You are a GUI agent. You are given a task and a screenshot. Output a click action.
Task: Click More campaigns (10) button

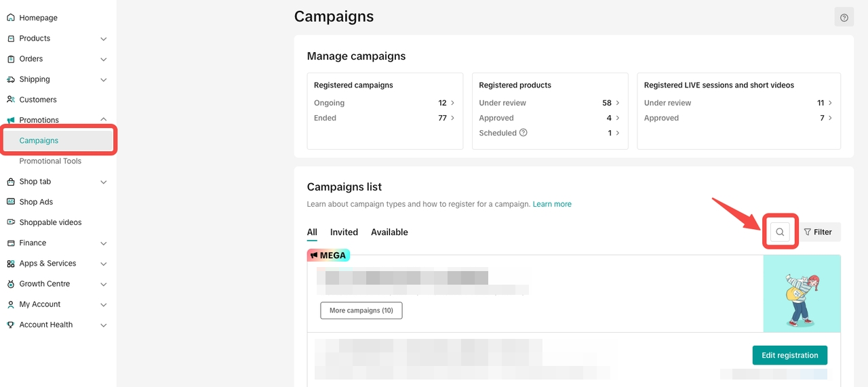click(361, 310)
